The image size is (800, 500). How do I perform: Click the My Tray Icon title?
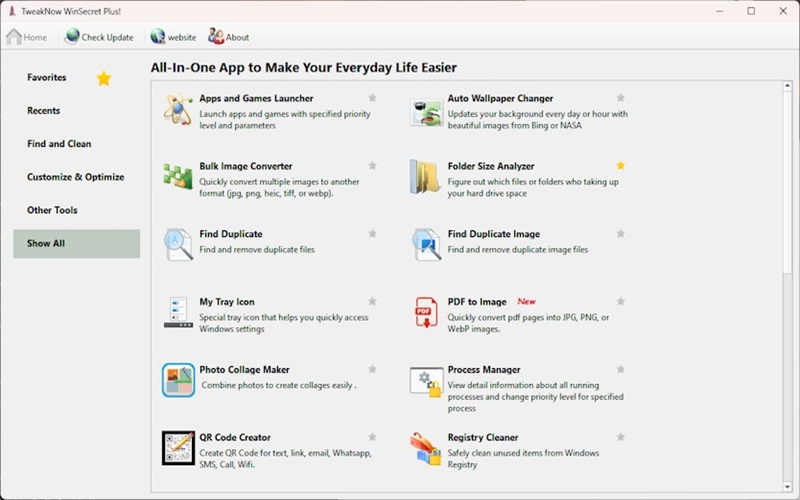coord(227,302)
